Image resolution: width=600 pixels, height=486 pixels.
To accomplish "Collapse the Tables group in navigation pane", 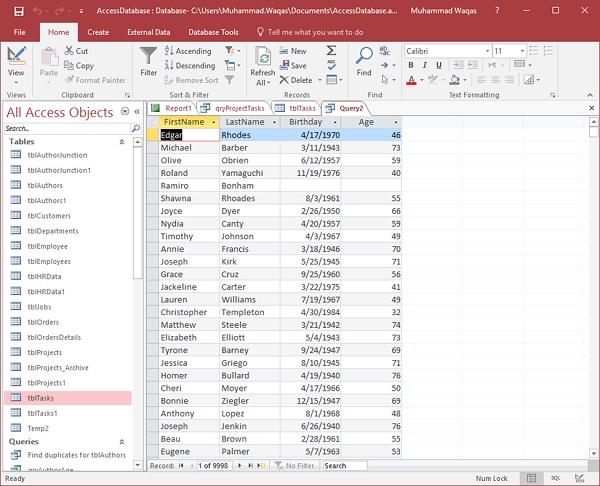I will coord(123,142).
